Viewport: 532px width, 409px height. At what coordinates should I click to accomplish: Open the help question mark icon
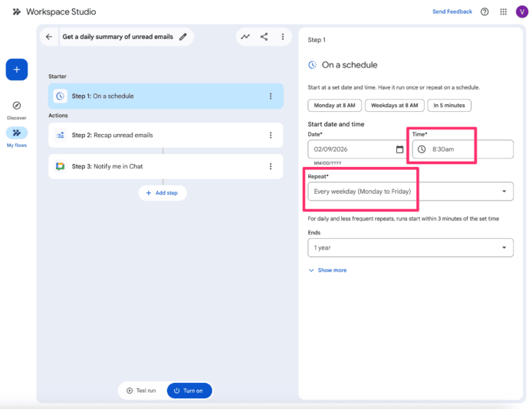484,12
